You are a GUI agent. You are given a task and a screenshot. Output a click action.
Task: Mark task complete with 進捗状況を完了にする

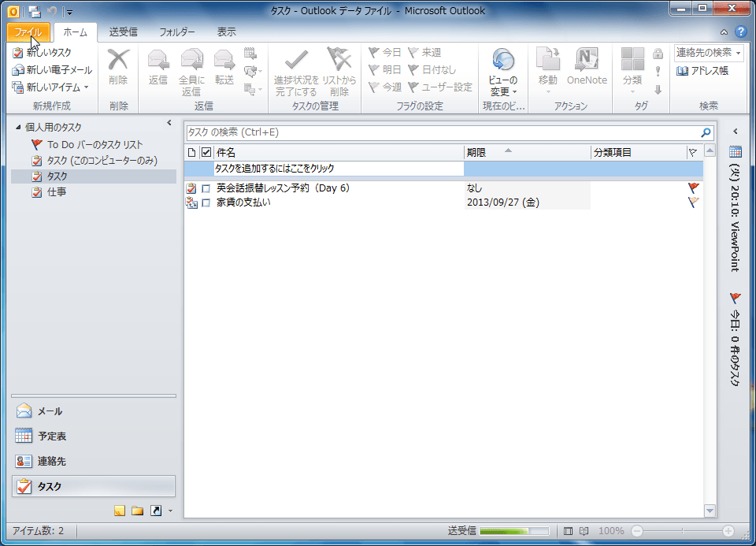[297, 72]
